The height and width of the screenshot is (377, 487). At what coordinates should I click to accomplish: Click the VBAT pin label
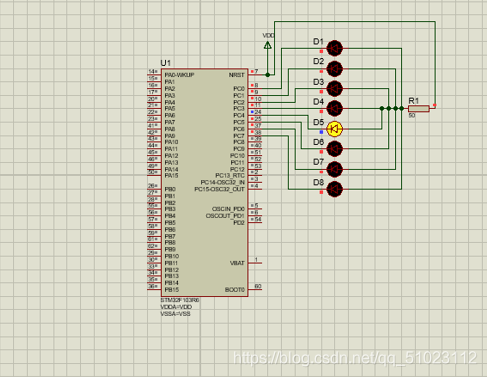click(237, 263)
